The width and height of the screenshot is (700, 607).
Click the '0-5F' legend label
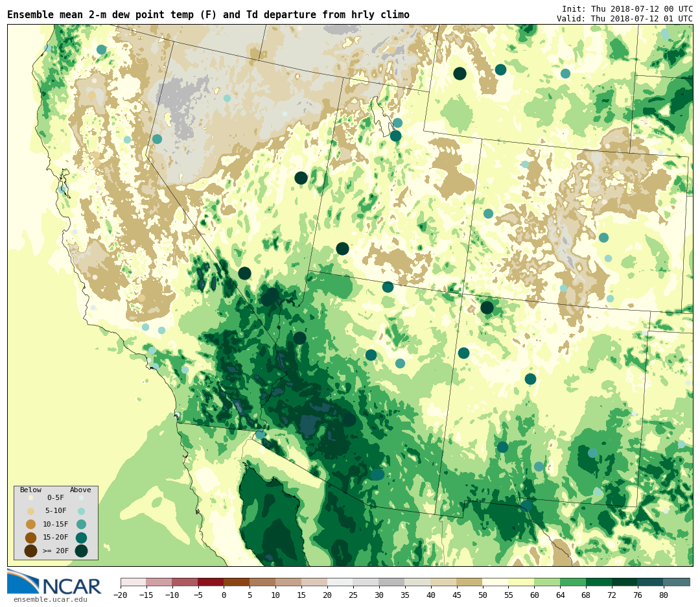point(56,497)
